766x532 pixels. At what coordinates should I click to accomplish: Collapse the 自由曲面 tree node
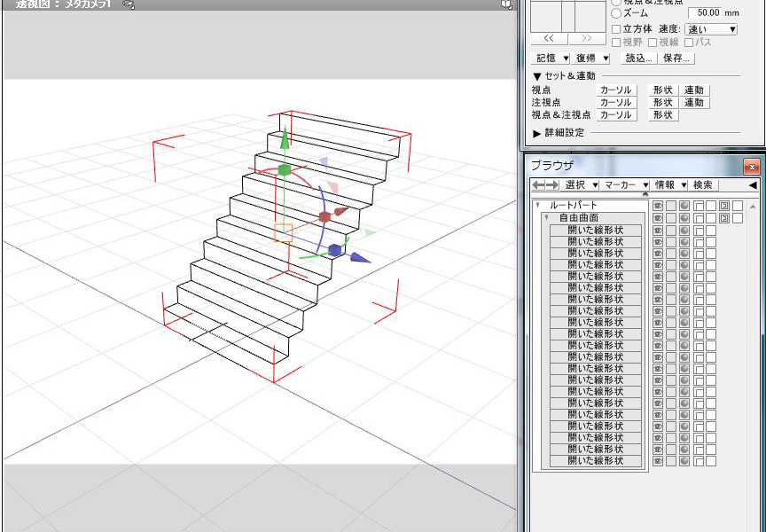pos(547,217)
